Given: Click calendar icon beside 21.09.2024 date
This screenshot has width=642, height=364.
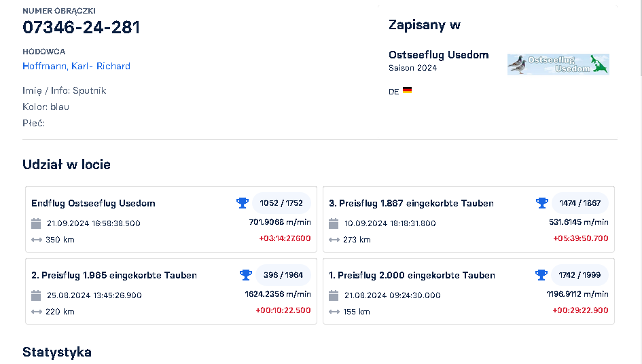Looking at the screenshot, I should pyautogui.click(x=37, y=223).
